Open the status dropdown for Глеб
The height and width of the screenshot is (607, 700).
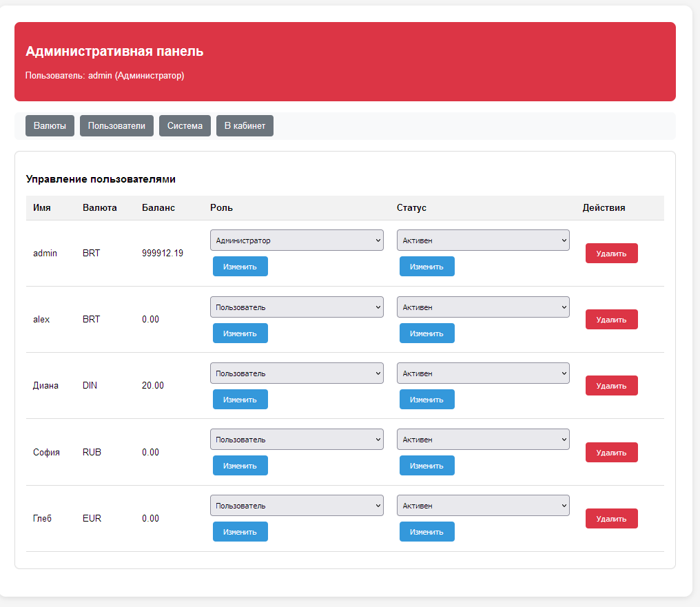[x=483, y=506]
